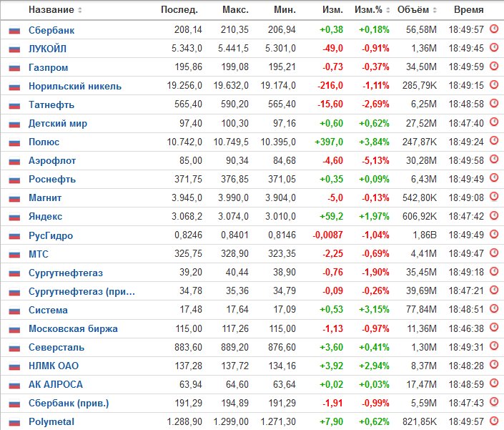The width and height of the screenshot is (504, 430).
Task: Open the Сургутнефтегаз (при… preferred link
Action: (81, 292)
